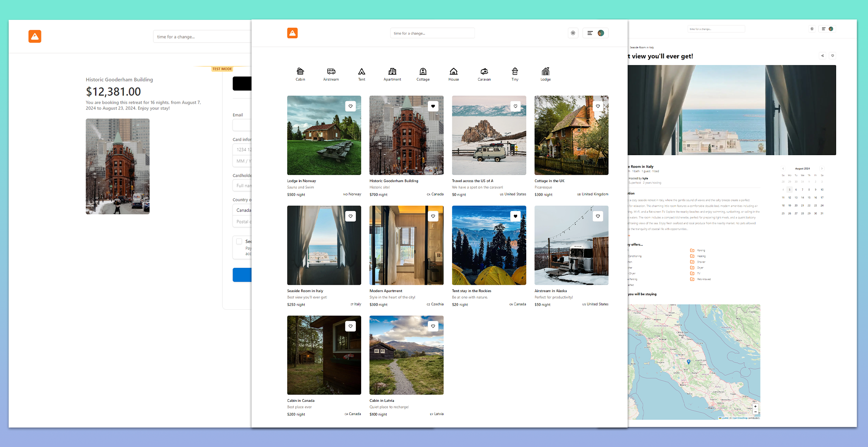Select the Tent category icon

point(362,71)
